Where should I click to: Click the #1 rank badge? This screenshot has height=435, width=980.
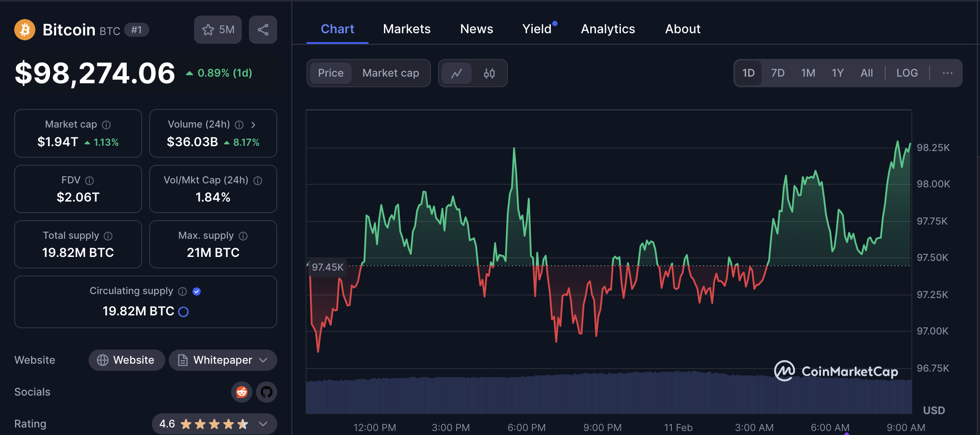(x=136, y=30)
